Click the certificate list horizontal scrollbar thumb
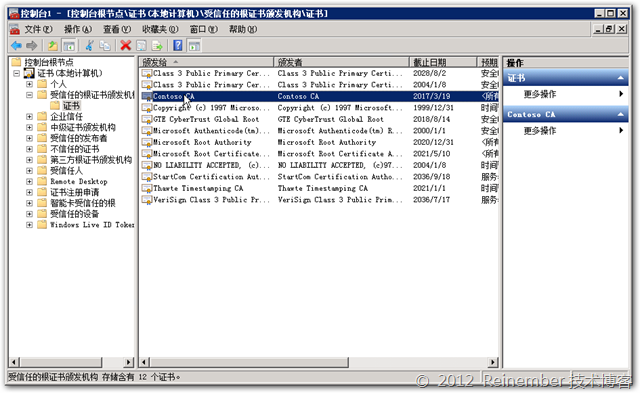The image size is (640, 393). (249, 362)
